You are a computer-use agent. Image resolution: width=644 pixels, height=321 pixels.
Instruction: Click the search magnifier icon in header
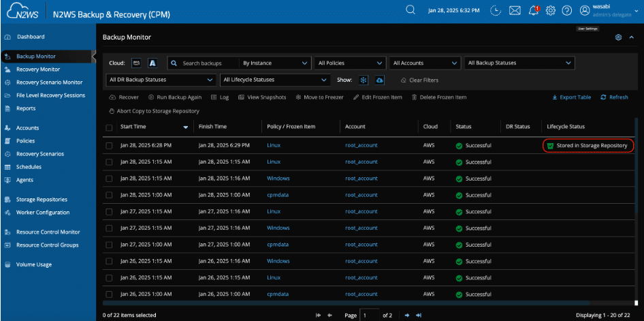point(410,10)
